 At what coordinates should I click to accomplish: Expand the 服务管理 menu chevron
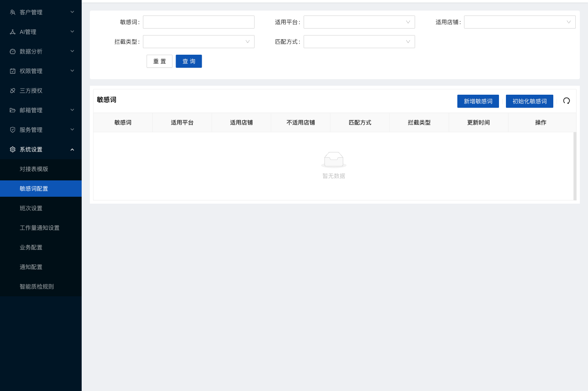pos(72,130)
